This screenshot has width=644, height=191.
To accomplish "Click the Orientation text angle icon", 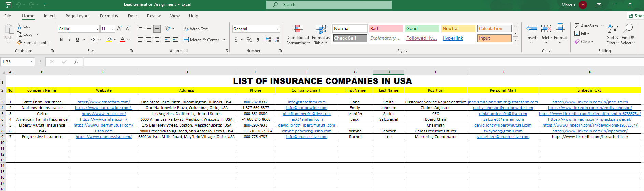I will pos(168,29).
